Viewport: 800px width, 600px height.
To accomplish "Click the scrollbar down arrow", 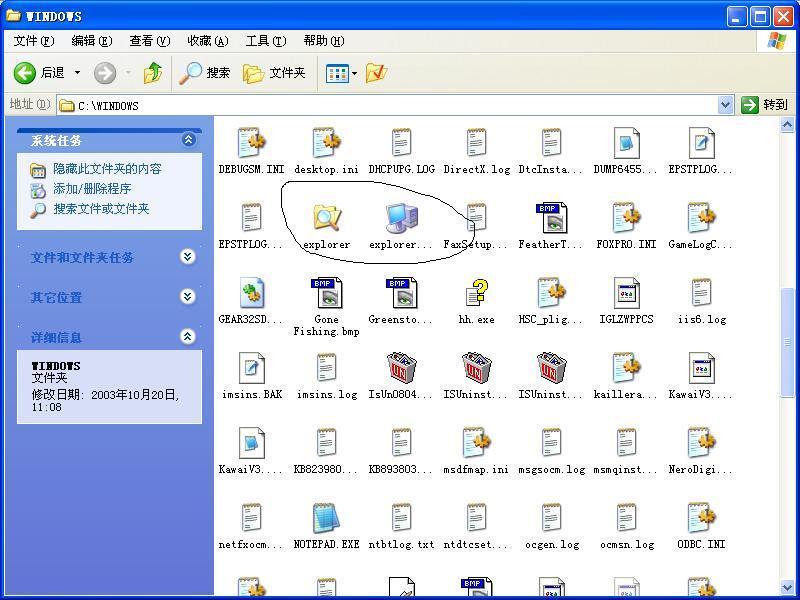I will pyautogui.click(x=787, y=588).
